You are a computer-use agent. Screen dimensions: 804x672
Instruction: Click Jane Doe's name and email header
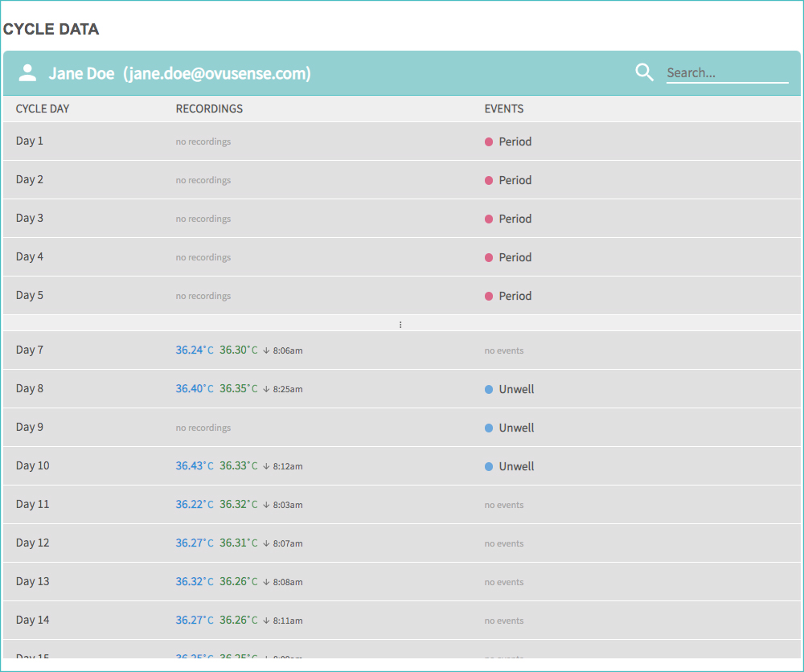pyautogui.click(x=179, y=73)
